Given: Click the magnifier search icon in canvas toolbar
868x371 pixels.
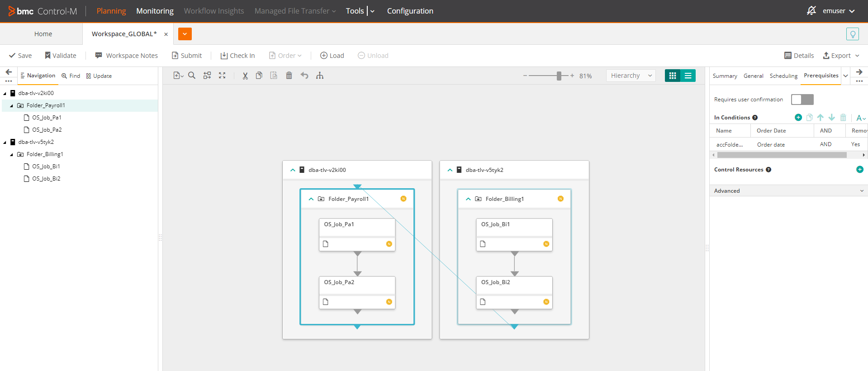Looking at the screenshot, I should [192, 76].
